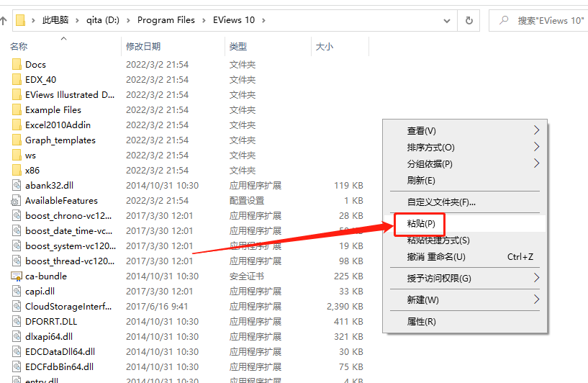This screenshot has height=383, width=588.
Task: Select the Graph_templates folder icon
Action: pos(17,140)
